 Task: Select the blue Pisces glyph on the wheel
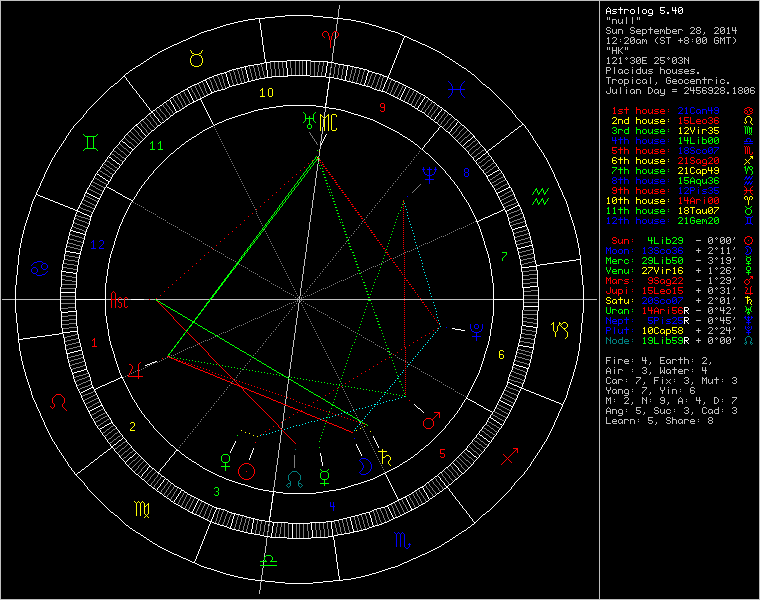[x=456, y=90]
